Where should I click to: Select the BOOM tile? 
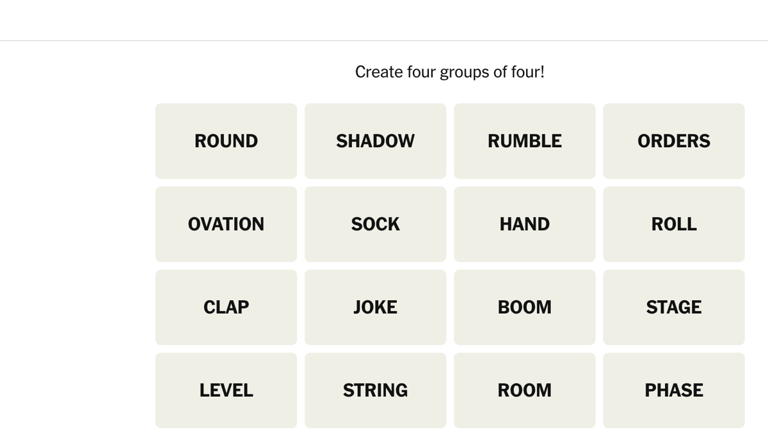click(x=524, y=307)
